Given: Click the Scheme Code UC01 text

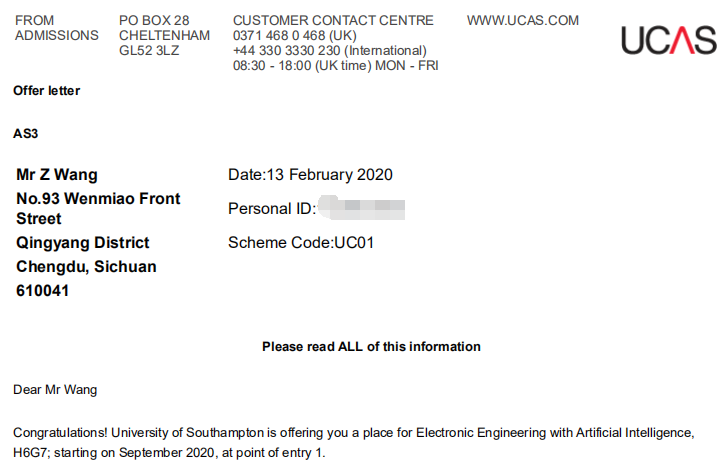Looking at the screenshot, I should [301, 242].
